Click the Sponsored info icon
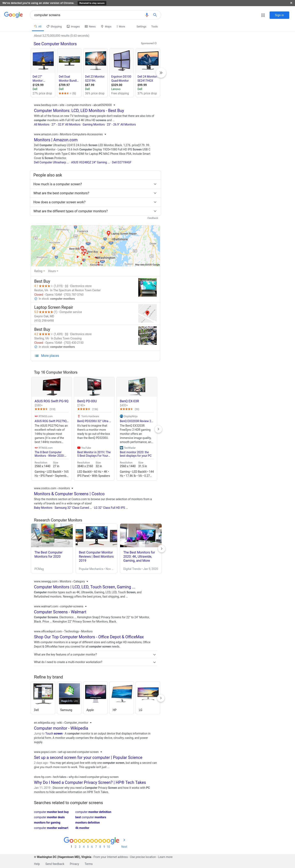Viewport: 295px width, 868px height. [x=155, y=43]
